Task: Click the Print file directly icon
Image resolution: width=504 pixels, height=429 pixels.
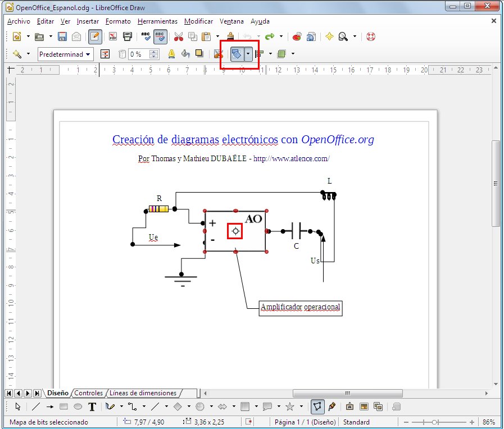Action: [x=128, y=36]
